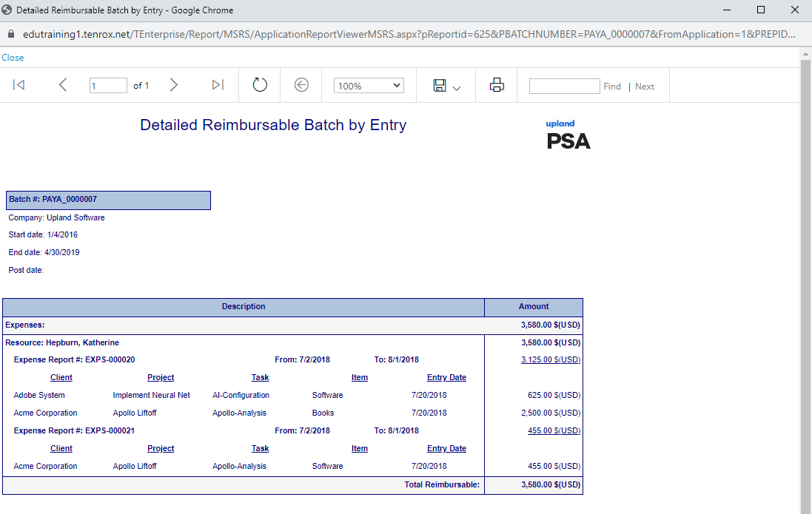This screenshot has width=812, height=514.
Task: Click Adobe System client cell
Action: [x=39, y=396]
